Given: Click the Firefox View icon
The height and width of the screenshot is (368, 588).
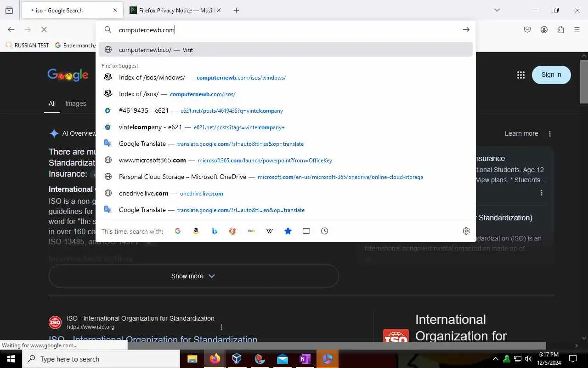Looking at the screenshot, I should pos(9,10).
